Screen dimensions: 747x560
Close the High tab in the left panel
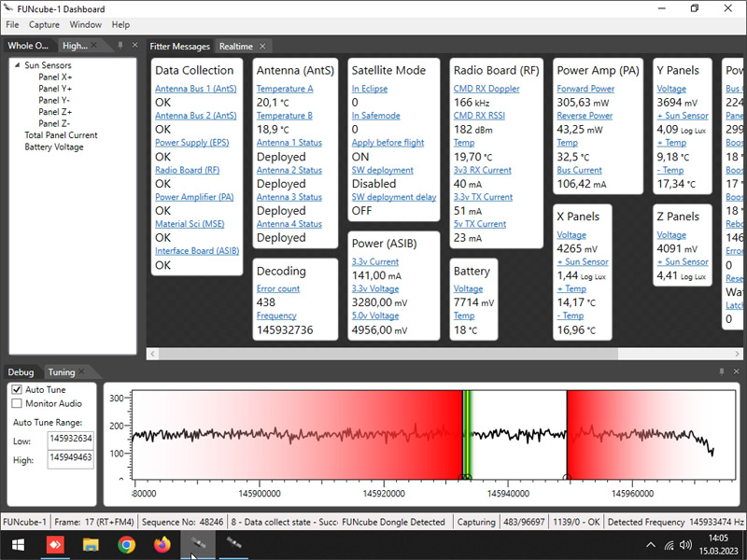point(94,45)
